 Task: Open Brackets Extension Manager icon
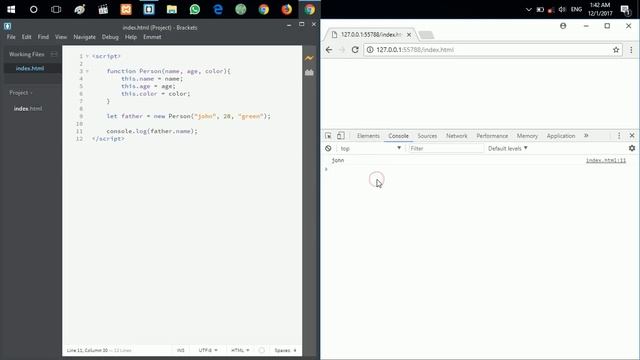coord(309,72)
